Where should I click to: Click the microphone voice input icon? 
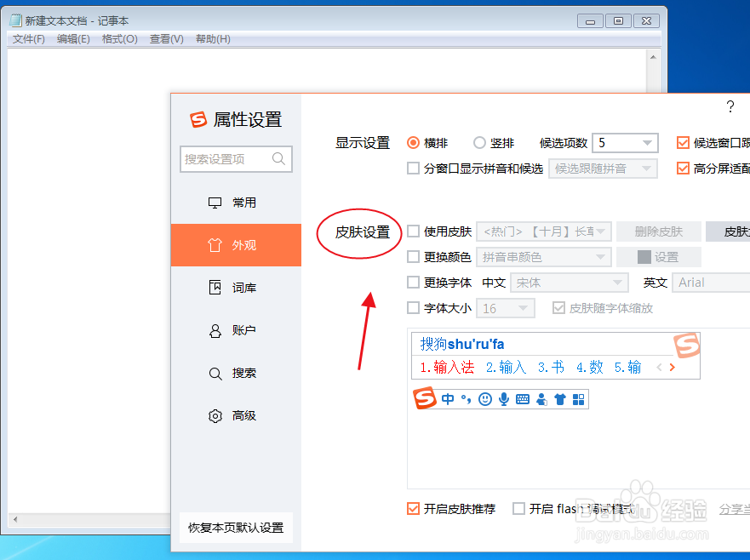click(x=504, y=399)
